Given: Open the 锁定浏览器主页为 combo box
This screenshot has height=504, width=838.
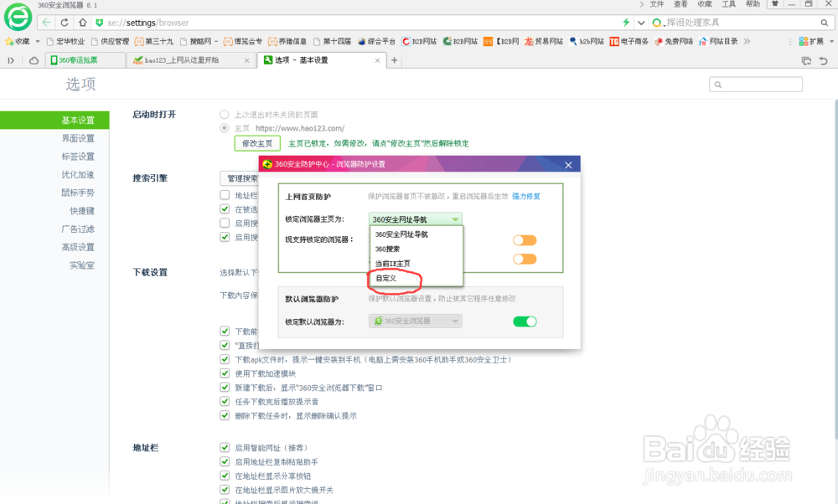Looking at the screenshot, I should point(416,219).
